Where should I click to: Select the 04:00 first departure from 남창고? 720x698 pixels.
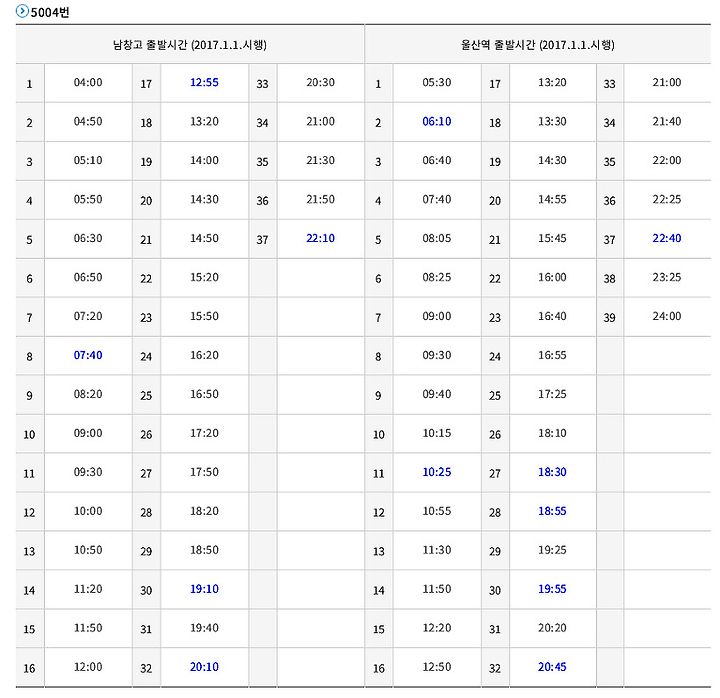pos(88,83)
